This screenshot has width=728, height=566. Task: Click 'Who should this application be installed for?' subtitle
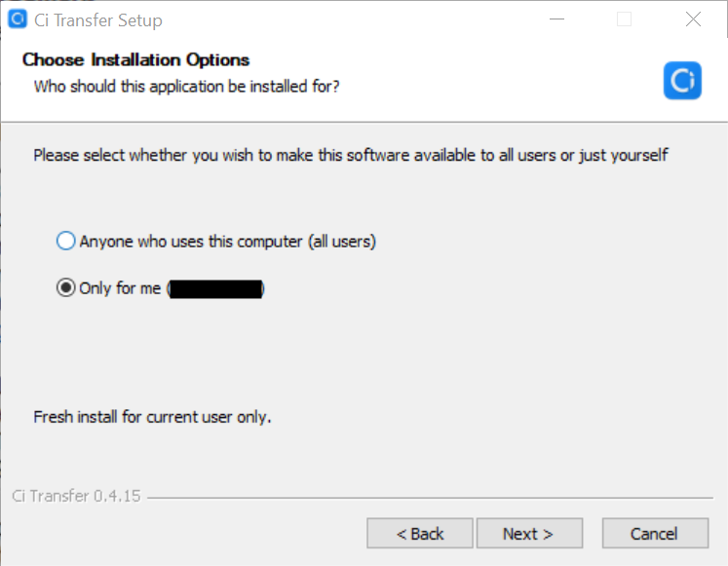point(187,87)
